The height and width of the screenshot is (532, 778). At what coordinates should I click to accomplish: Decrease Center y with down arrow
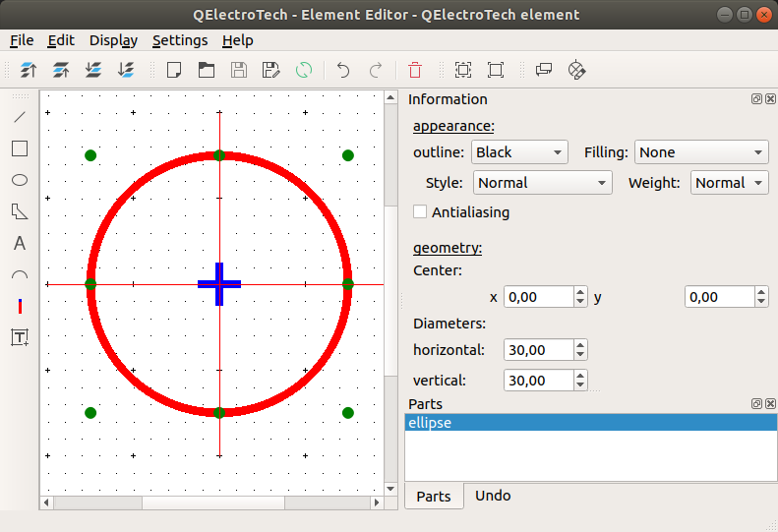761,302
